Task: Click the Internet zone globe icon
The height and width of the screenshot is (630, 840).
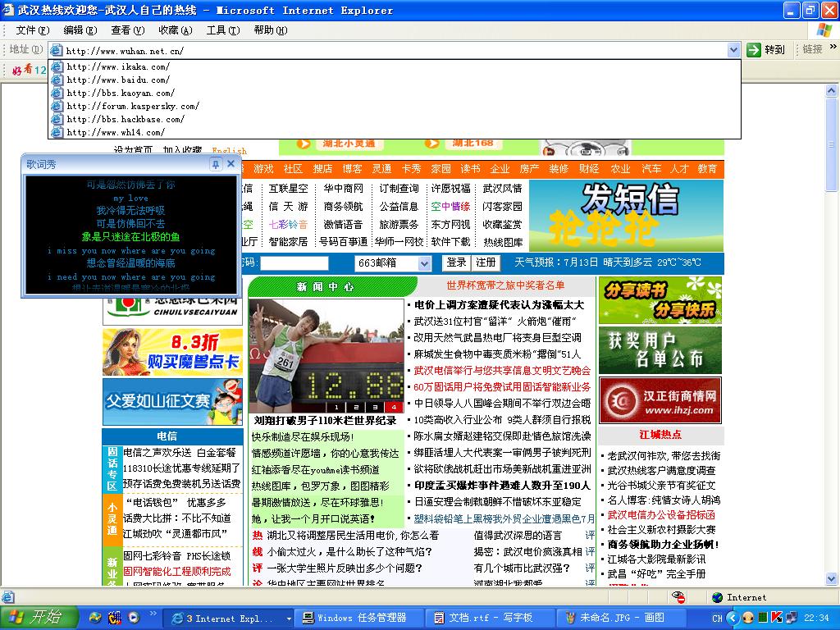Action: (717, 597)
